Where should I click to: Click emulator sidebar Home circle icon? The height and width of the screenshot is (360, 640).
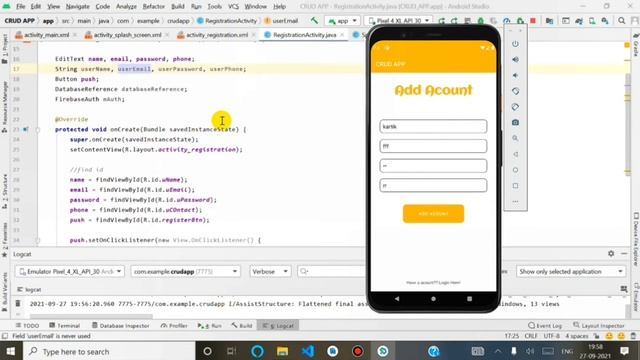click(516, 170)
